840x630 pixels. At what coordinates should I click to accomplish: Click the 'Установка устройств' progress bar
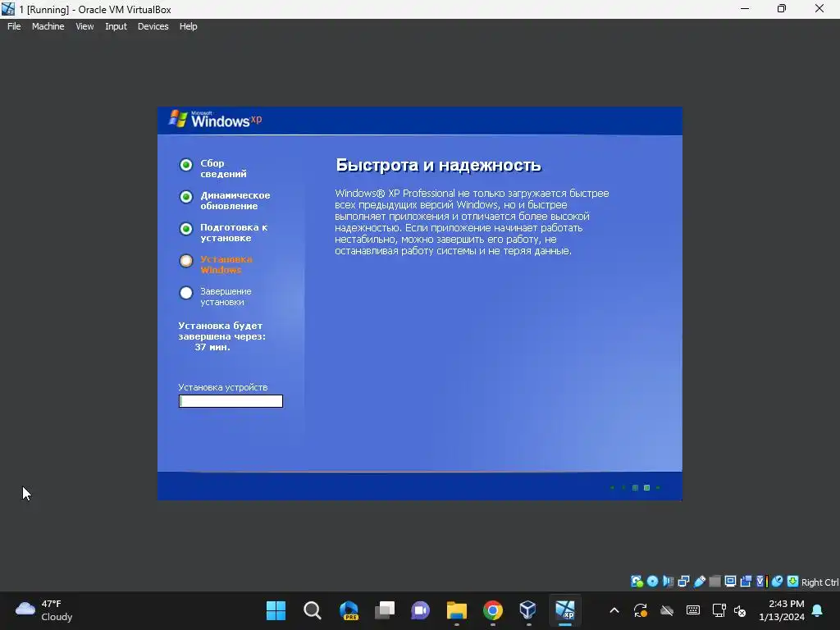[x=231, y=401]
